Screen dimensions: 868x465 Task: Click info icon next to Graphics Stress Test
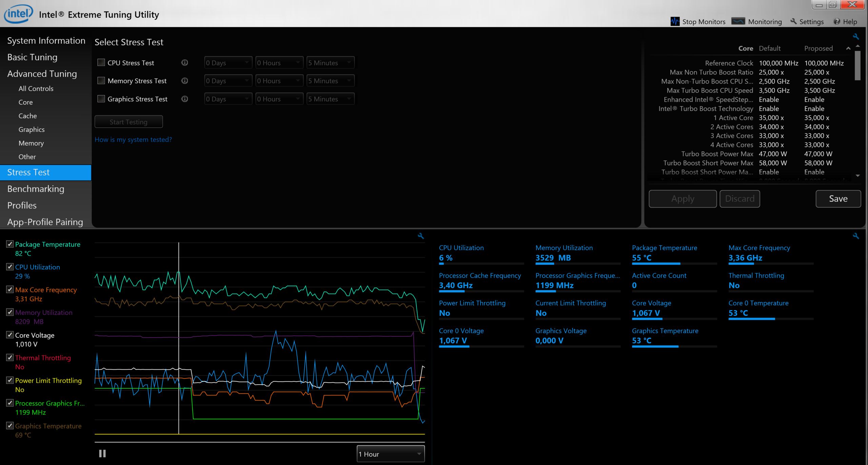pyautogui.click(x=184, y=99)
